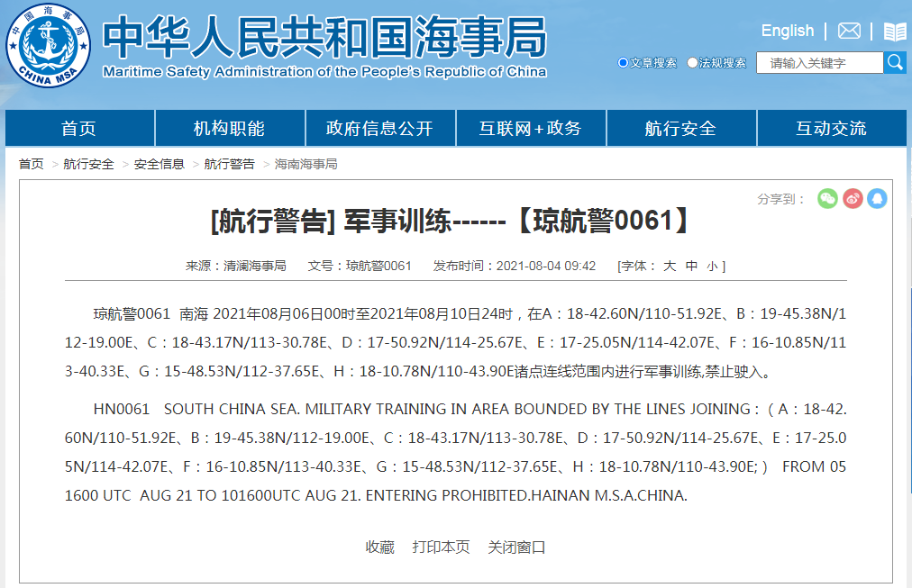Viewport: 912px width, 588px height.
Task: Share via the blue bell icon
Action: (x=877, y=199)
